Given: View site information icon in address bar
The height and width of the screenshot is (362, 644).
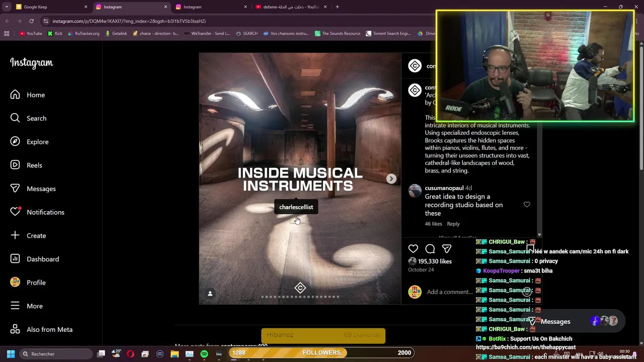Looking at the screenshot, I should pos(46,21).
